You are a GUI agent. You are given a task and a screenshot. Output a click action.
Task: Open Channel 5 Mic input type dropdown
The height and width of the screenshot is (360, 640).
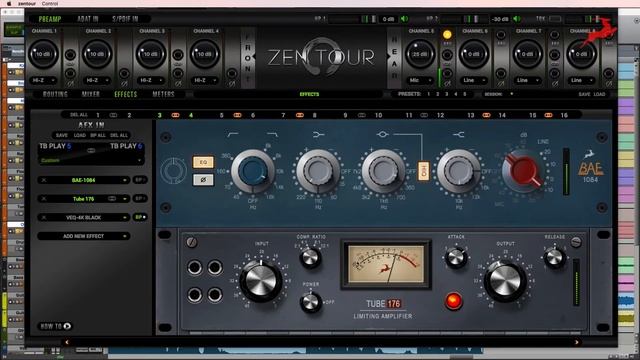420,80
